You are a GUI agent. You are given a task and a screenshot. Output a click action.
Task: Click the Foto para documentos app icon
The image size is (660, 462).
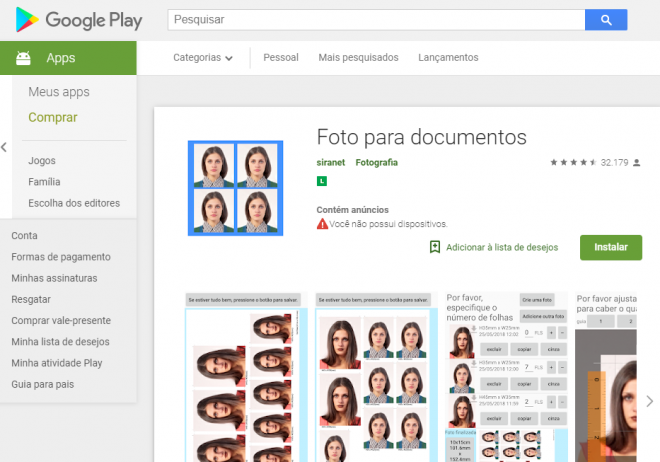pyautogui.click(x=235, y=188)
